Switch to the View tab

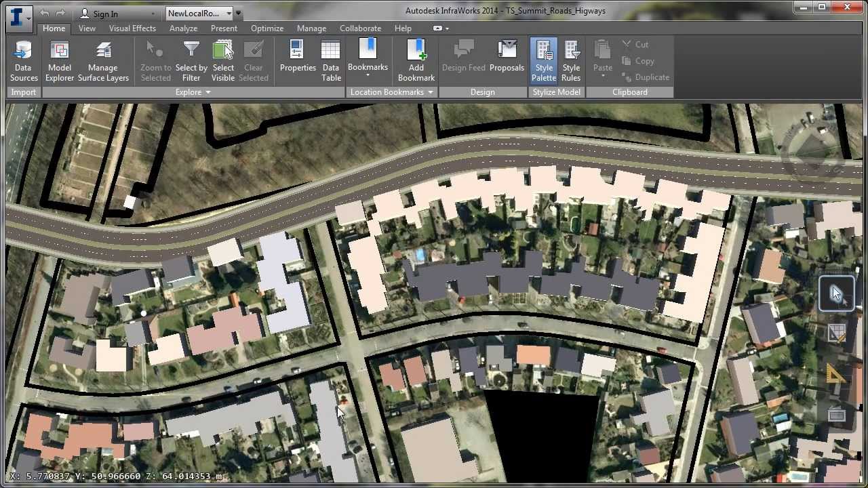pyautogui.click(x=87, y=28)
